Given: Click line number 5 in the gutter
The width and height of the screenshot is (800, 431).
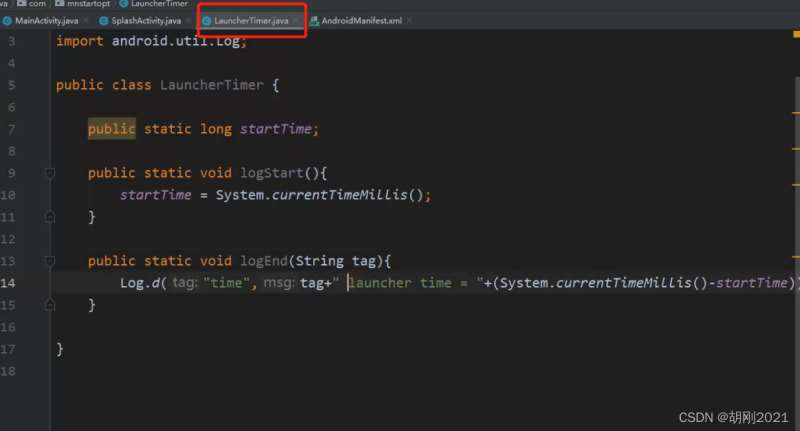Looking at the screenshot, I should [x=12, y=85].
